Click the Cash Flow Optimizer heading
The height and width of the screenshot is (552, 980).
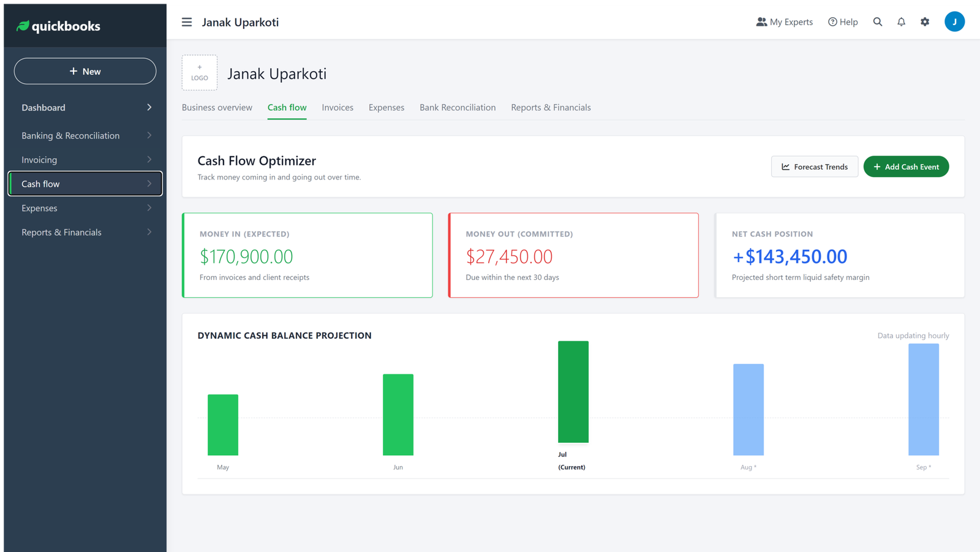click(257, 161)
